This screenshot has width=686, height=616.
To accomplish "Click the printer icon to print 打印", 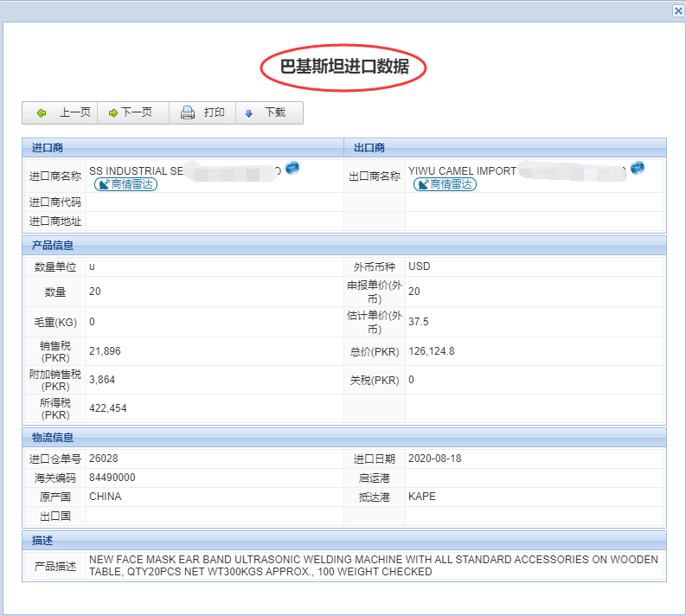I will 188,113.
